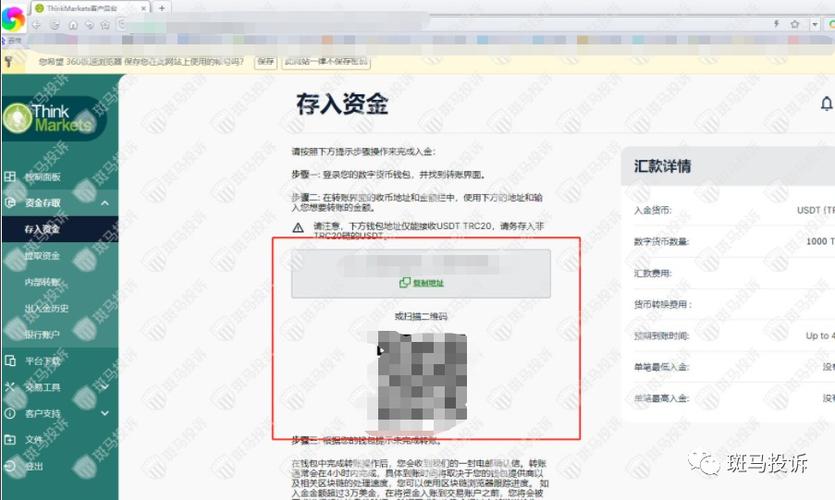
Task: Click 此网站一律不保存密码 button
Action: [x=326, y=62]
